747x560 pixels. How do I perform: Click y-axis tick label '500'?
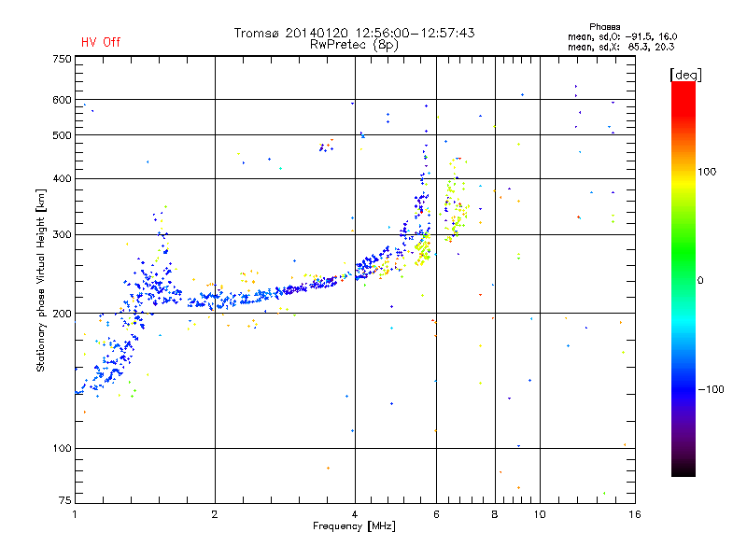[62, 135]
